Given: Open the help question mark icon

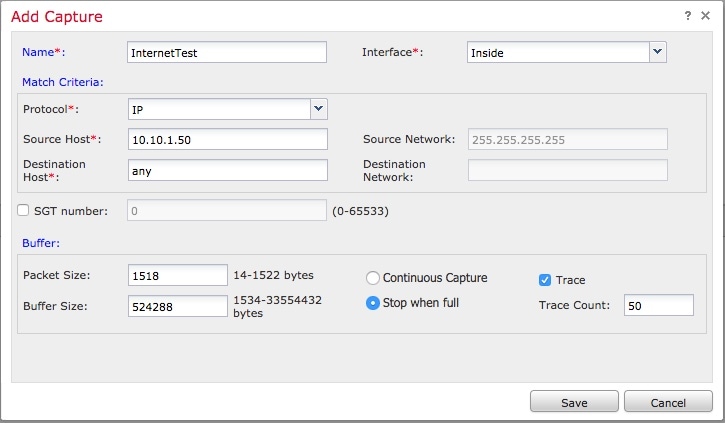Looking at the screenshot, I should coord(688,16).
